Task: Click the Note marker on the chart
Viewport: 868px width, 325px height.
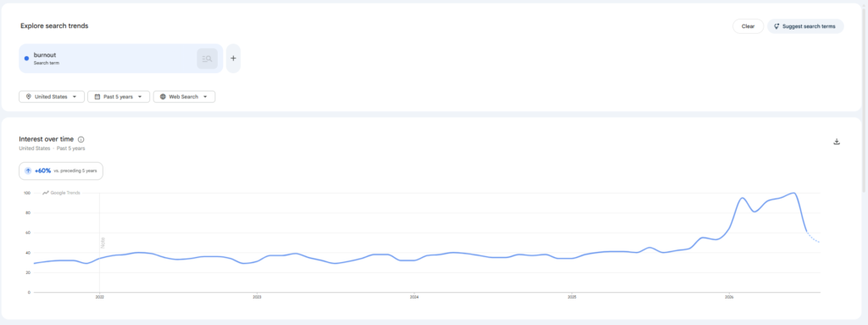Action: [103, 243]
